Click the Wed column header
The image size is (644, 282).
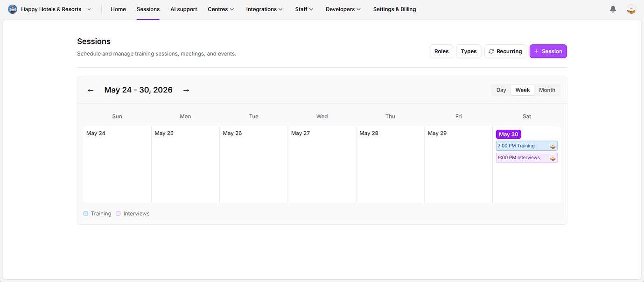(x=322, y=116)
